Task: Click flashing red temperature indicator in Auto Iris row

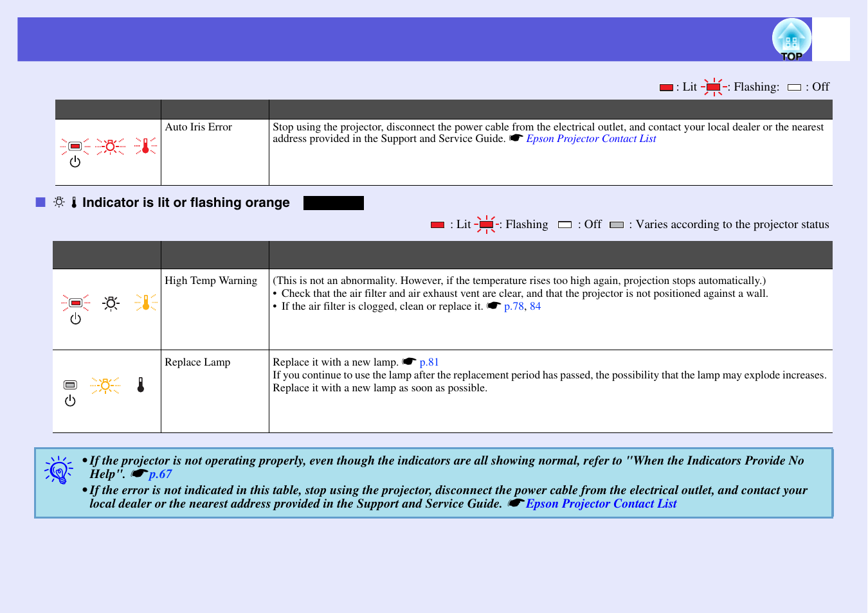Action: (145, 147)
